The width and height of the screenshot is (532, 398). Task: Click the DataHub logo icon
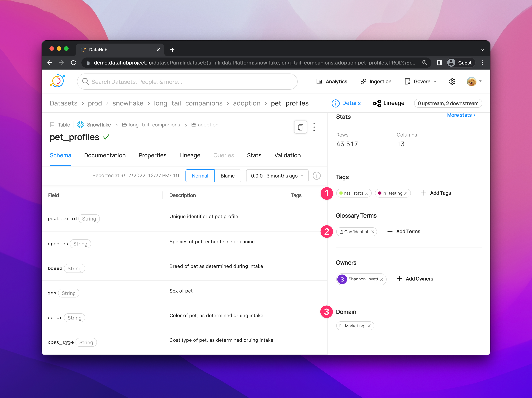click(57, 81)
